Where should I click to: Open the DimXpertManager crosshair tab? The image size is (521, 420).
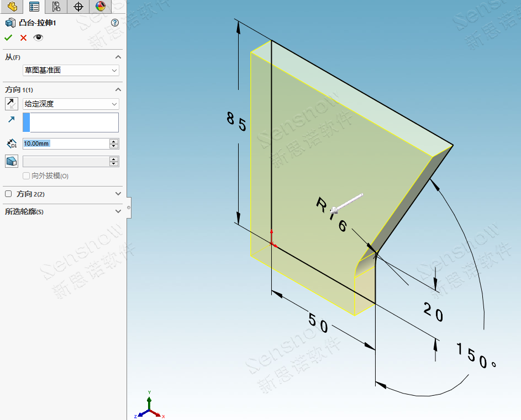[x=78, y=7]
